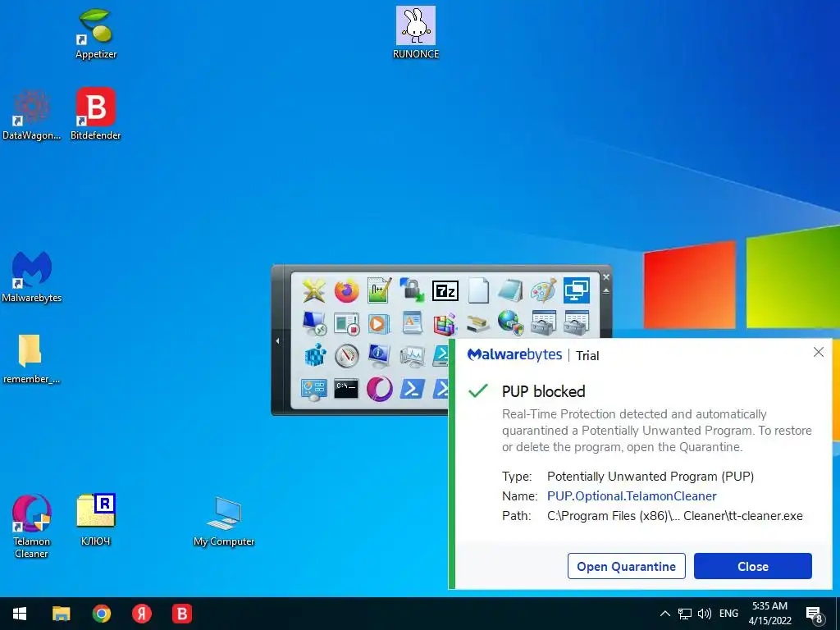The image size is (840, 630).
Task: Launch Paint from the launcher panel
Action: coord(543,291)
